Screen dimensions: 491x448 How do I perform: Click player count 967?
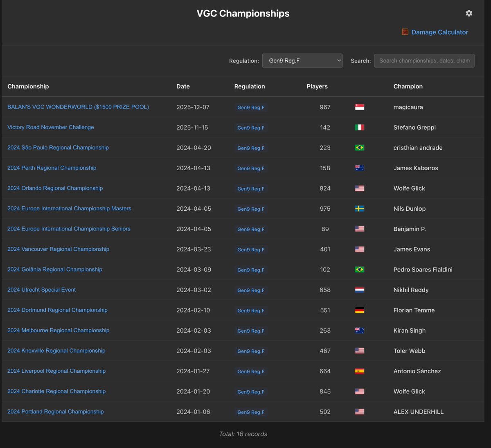coord(325,107)
